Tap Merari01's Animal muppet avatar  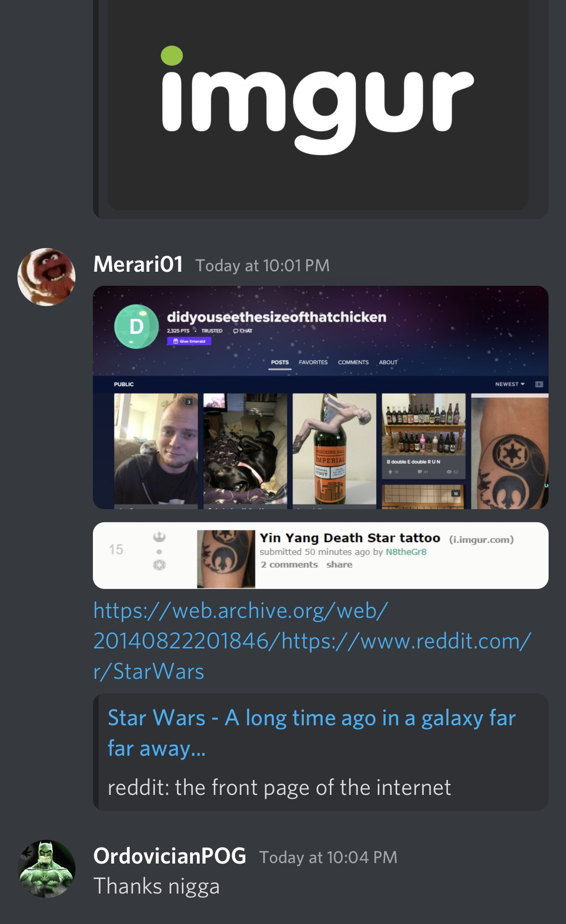click(x=46, y=277)
